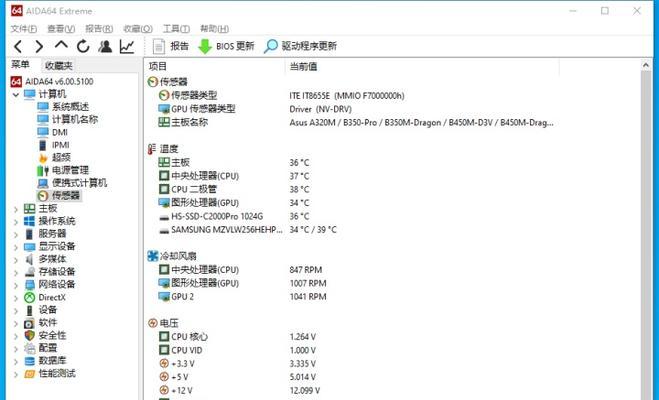The height and width of the screenshot is (400, 659).
Task: Open the 帮助(H) menu
Action: pos(214,29)
